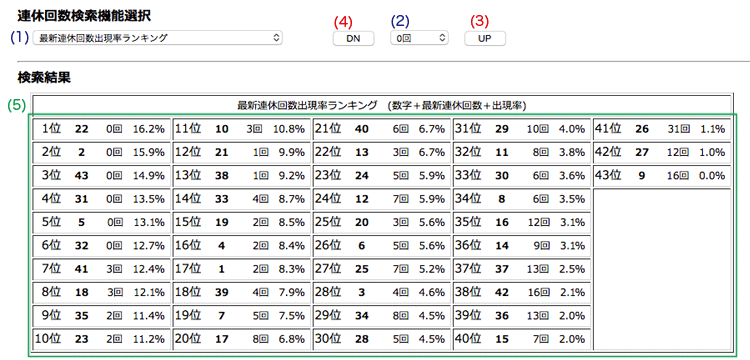This screenshot has height=360, width=750.
Task: Click the 3位 row showing number 43
Action: [101, 175]
